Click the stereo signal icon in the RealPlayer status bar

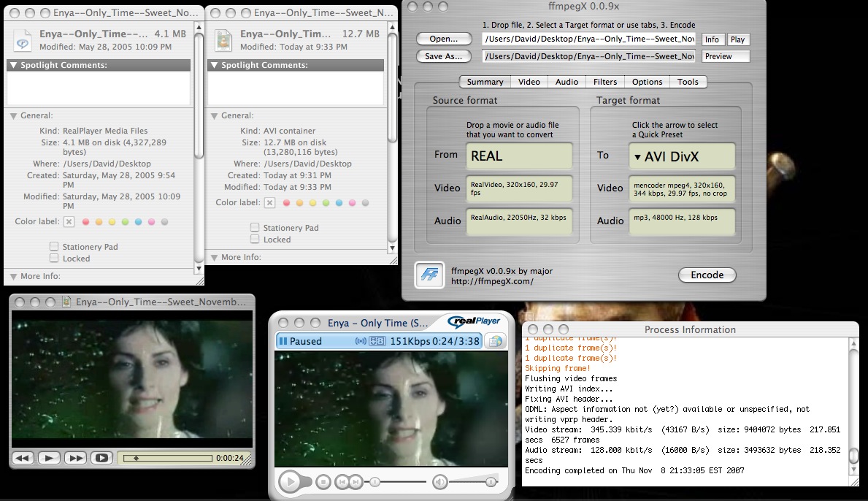(x=361, y=341)
